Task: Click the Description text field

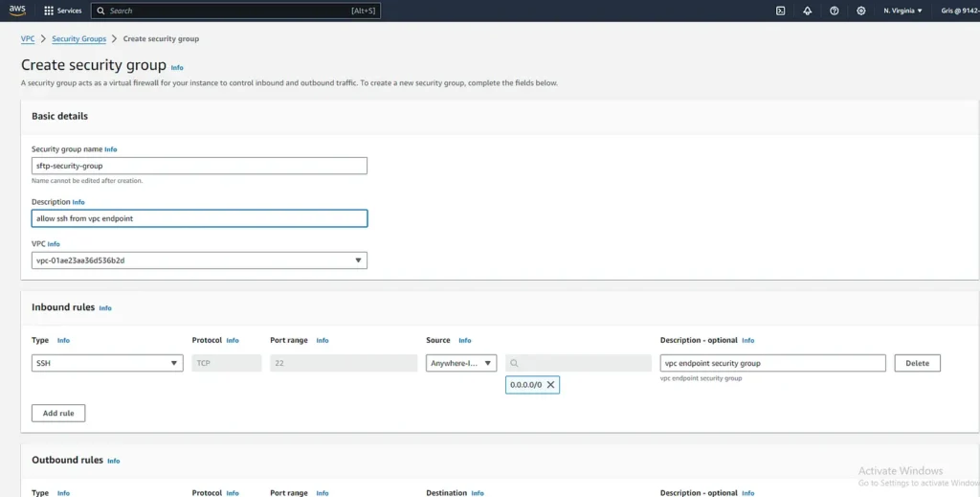Action: pos(199,218)
